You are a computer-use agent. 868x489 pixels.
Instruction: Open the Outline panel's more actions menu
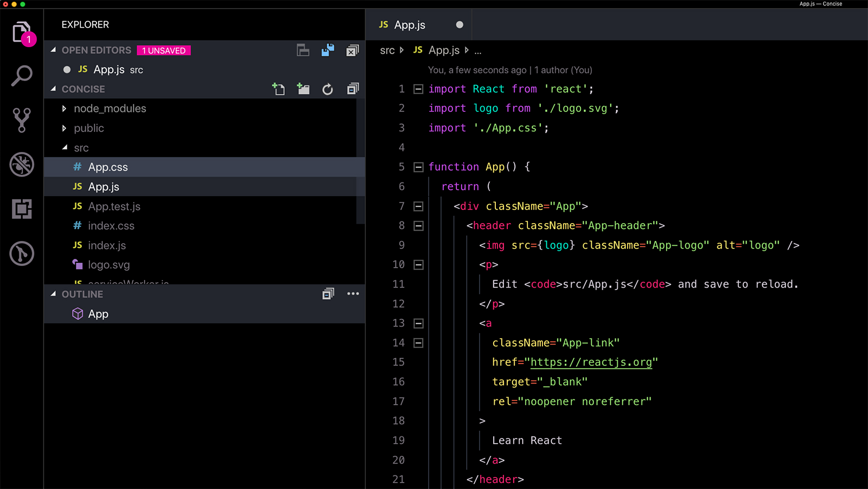(353, 294)
